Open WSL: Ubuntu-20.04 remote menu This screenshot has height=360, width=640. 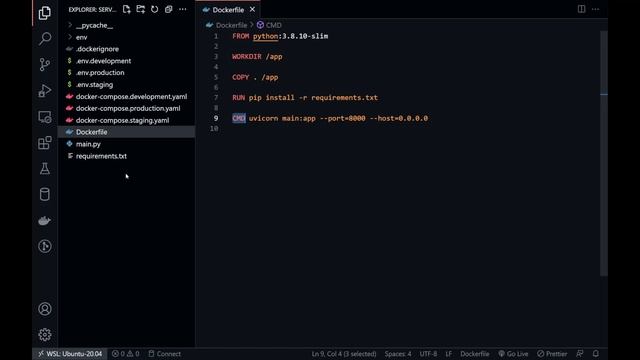(x=70, y=354)
